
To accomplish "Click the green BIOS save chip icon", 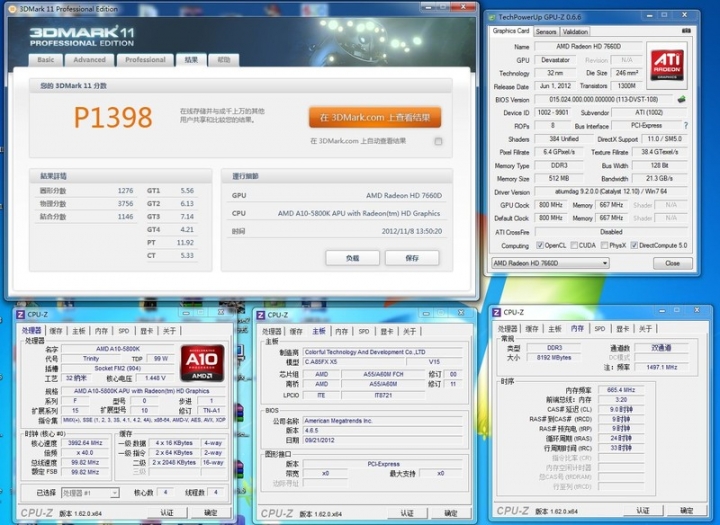I will point(681,99).
